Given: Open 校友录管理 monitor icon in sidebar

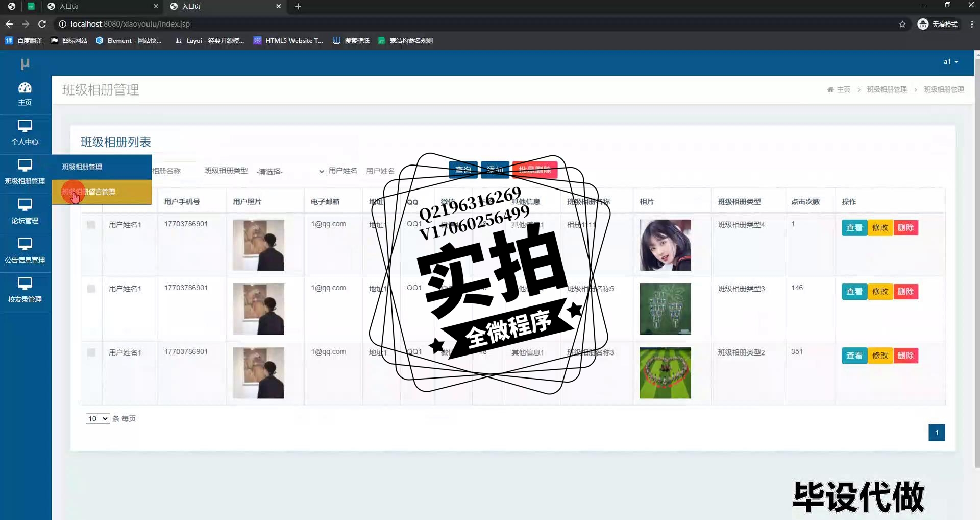Looking at the screenshot, I should point(24,283).
